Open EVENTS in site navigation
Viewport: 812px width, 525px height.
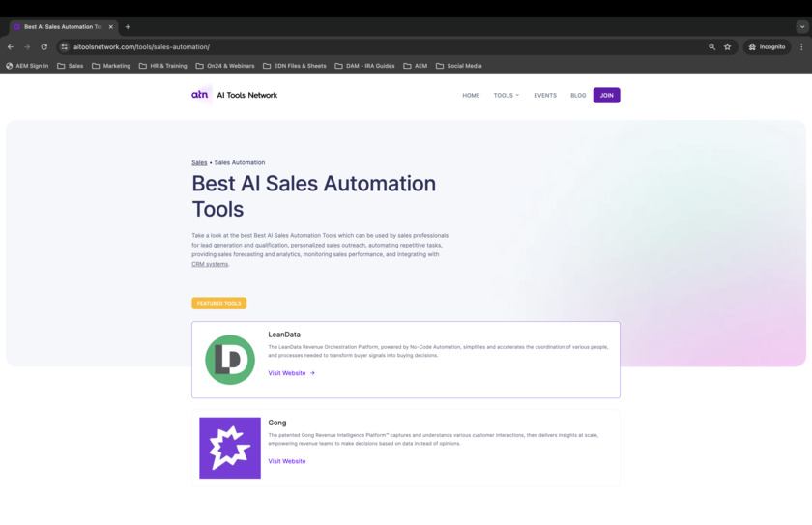(x=545, y=96)
